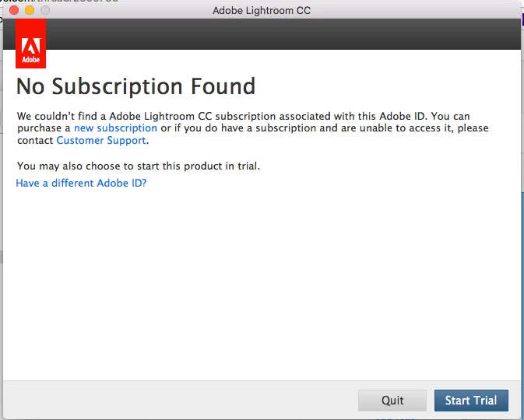Click Have a different Adobe ID? link
Image resolution: width=524 pixels, height=420 pixels.
pyautogui.click(x=81, y=183)
